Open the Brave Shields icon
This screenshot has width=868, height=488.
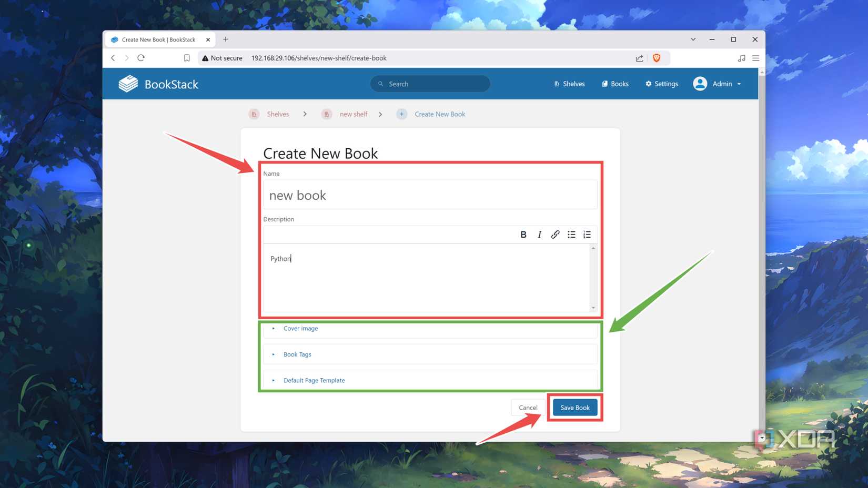tap(657, 58)
